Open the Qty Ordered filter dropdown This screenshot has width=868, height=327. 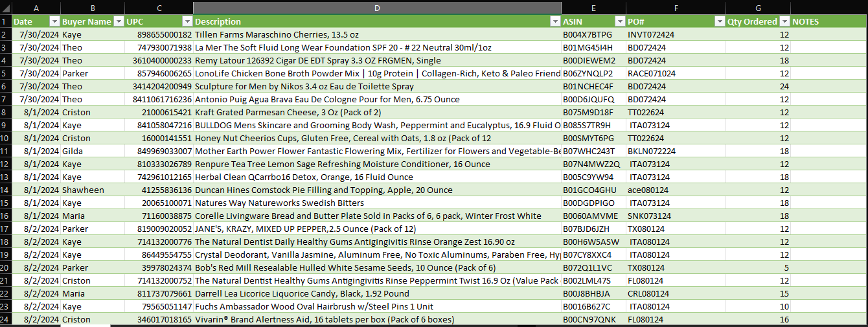click(784, 21)
